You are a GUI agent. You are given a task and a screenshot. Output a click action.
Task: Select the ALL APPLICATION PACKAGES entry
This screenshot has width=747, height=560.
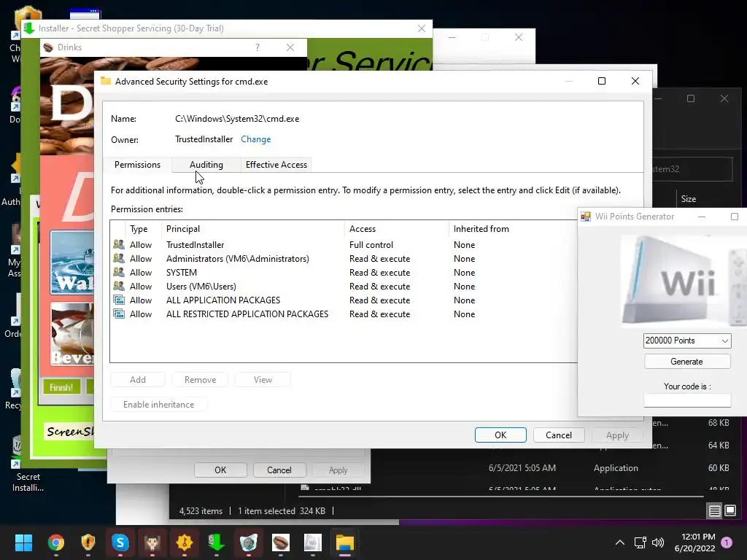coord(343,300)
